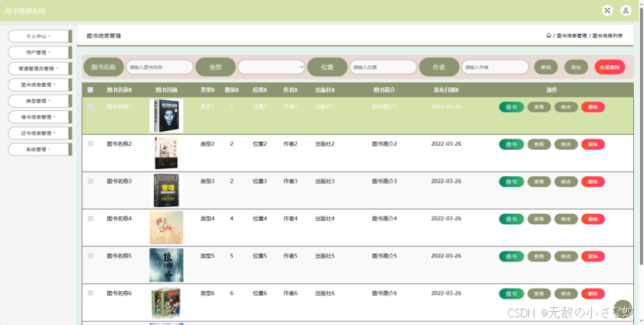Click 借书 for 图书名称5
644x325 pixels.
tap(511, 256)
